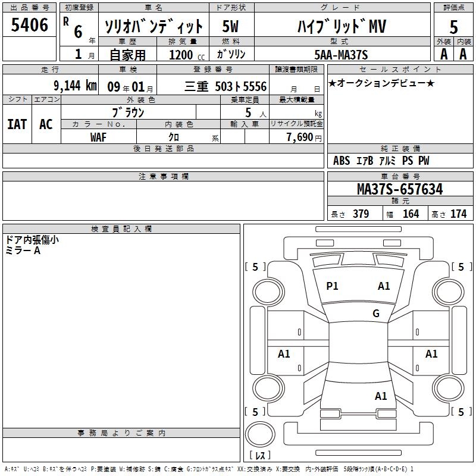Click the width value 164
The image size is (476, 476).
pyautogui.click(x=411, y=214)
